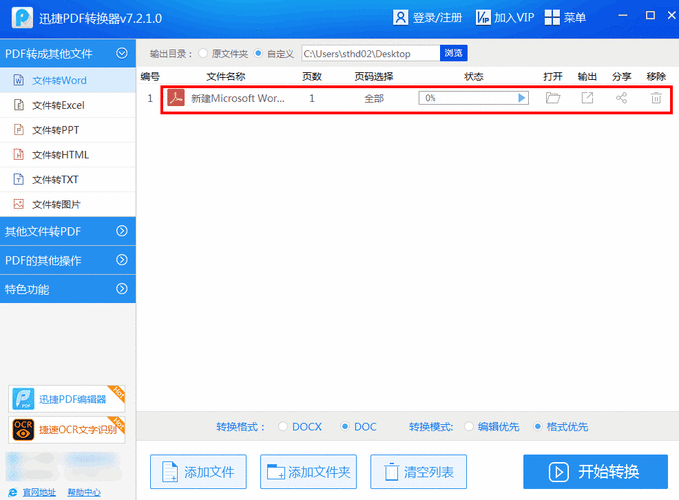Remove the file with trash icon

(x=656, y=98)
